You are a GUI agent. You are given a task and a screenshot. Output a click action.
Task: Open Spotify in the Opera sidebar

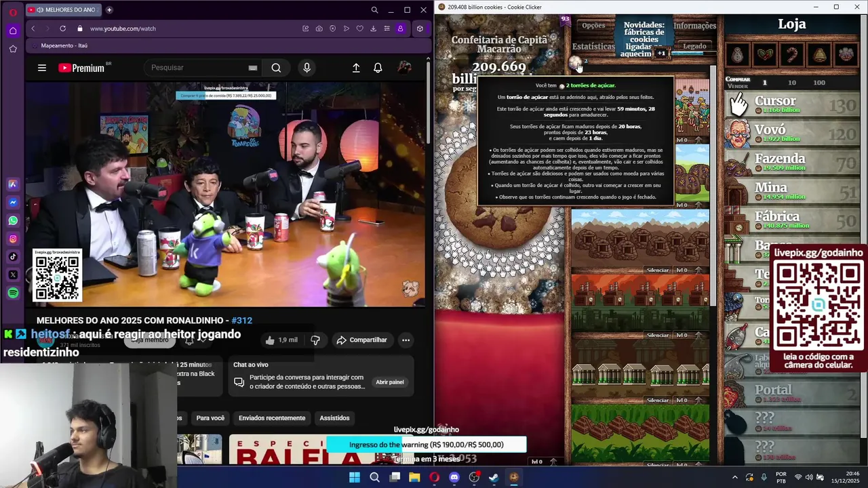[x=13, y=293]
